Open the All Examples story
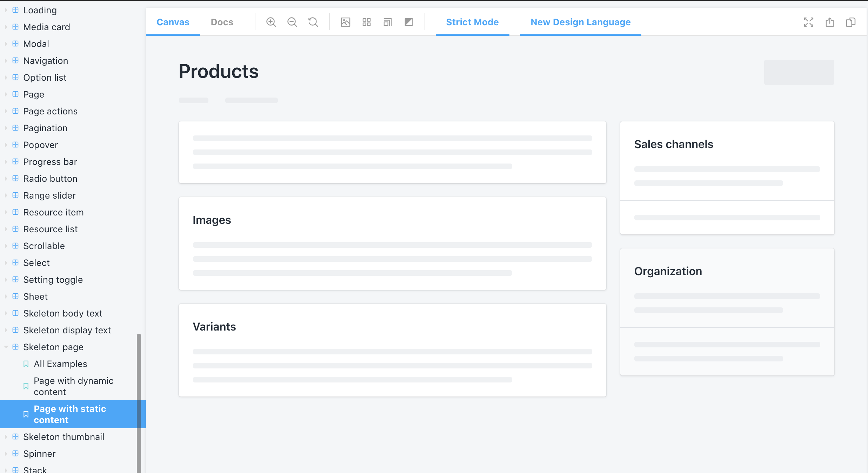This screenshot has height=473, width=868. [60, 364]
